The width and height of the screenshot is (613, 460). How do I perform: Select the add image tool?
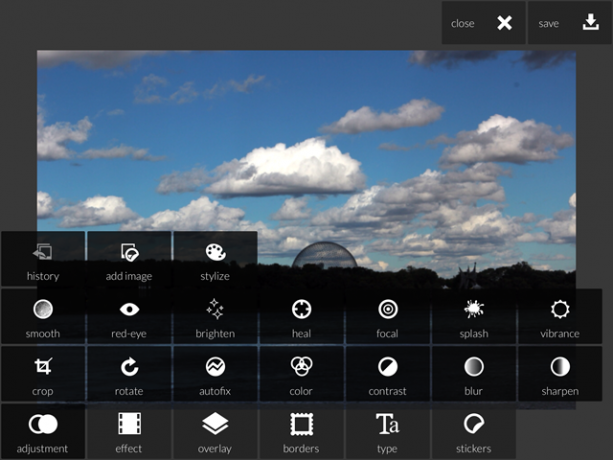tap(129, 259)
